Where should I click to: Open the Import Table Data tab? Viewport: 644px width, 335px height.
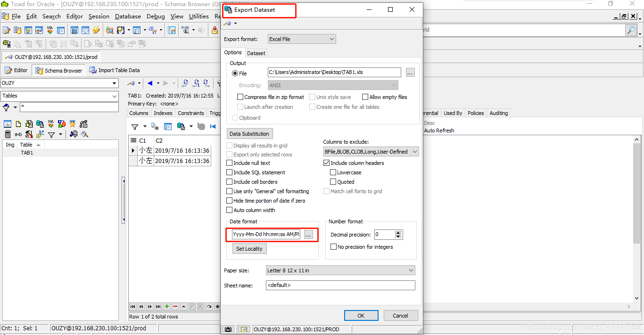115,70
